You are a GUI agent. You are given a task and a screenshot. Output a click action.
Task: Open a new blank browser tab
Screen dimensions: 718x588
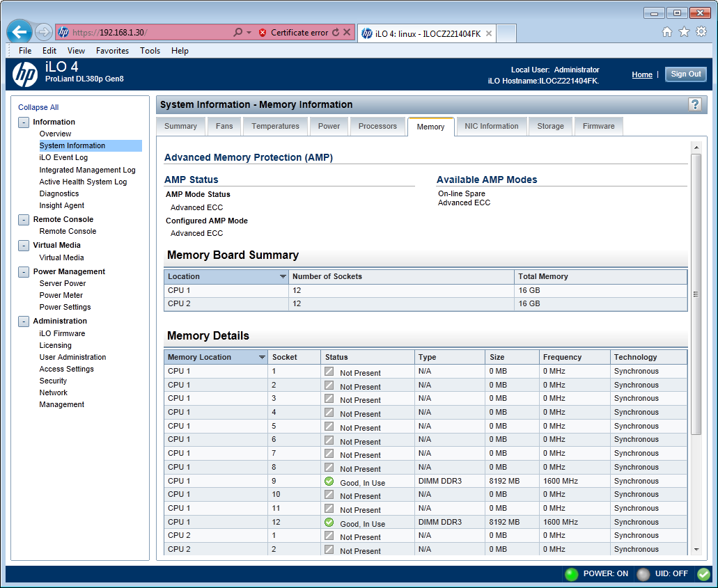point(506,33)
